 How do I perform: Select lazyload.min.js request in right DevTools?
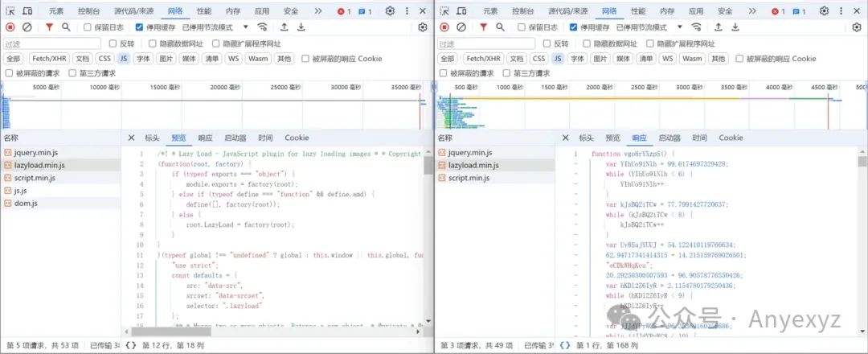[x=494, y=165]
